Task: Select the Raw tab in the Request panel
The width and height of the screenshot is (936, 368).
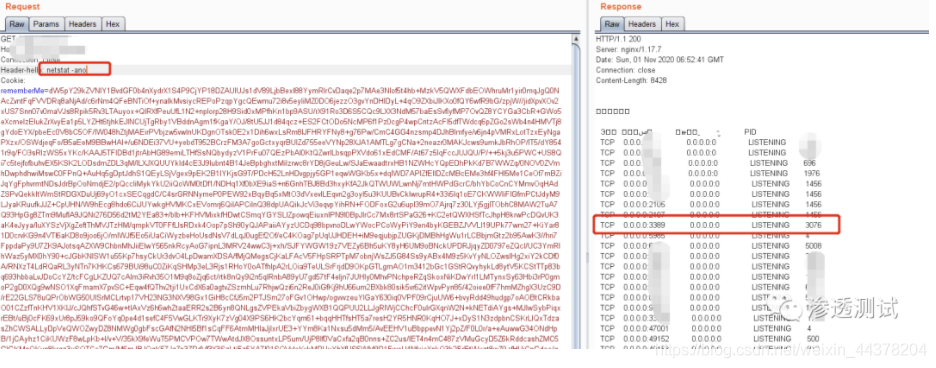Action: coord(17,24)
